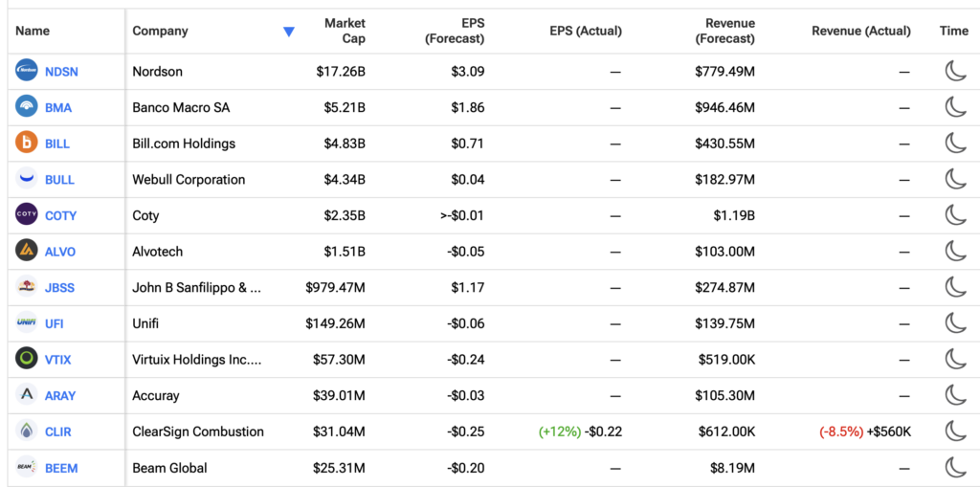The image size is (980, 487).
Task: Click the after-hours moon icon for ClearSign
Action: 955,432
